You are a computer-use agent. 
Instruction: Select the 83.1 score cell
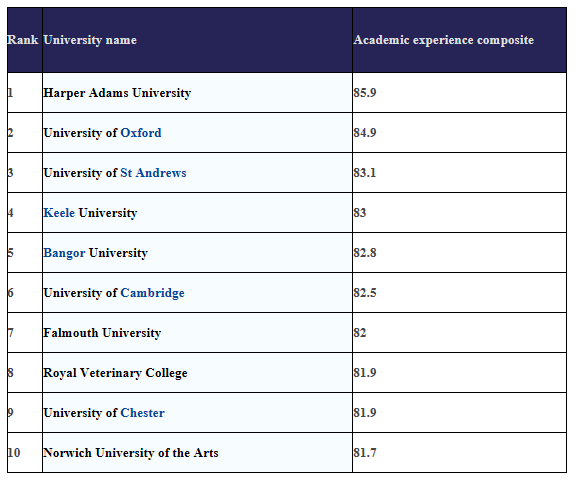[459, 173]
